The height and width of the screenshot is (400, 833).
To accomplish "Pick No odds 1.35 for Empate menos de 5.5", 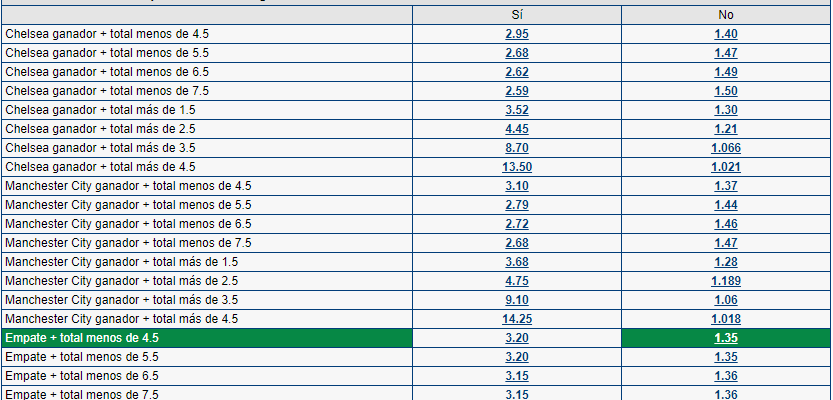I will pyautogui.click(x=726, y=357).
